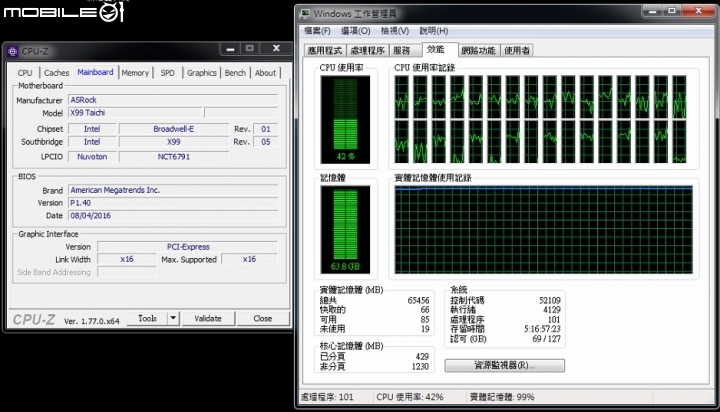The height and width of the screenshot is (412, 720).
Task: Open the 說明(H) menu
Action: (434, 31)
